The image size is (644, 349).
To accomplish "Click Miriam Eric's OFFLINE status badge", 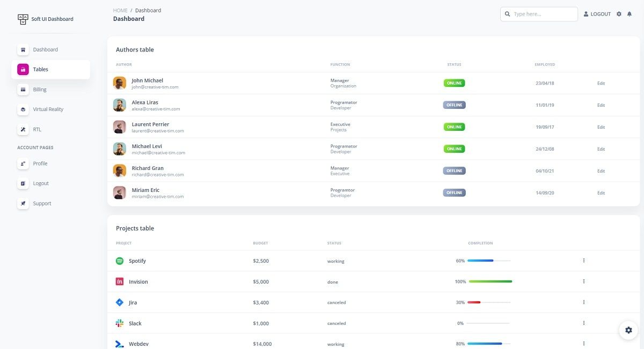I will pos(454,192).
